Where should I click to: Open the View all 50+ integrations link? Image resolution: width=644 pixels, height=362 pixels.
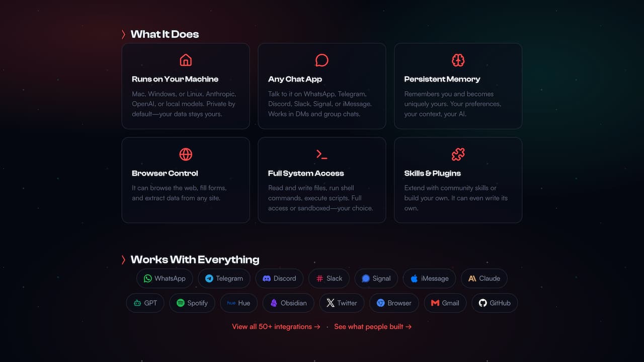(x=276, y=327)
